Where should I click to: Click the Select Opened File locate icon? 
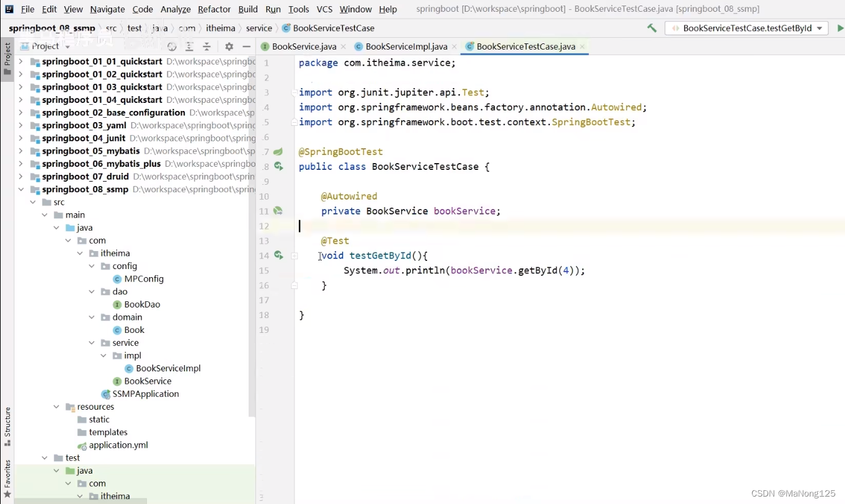[172, 46]
